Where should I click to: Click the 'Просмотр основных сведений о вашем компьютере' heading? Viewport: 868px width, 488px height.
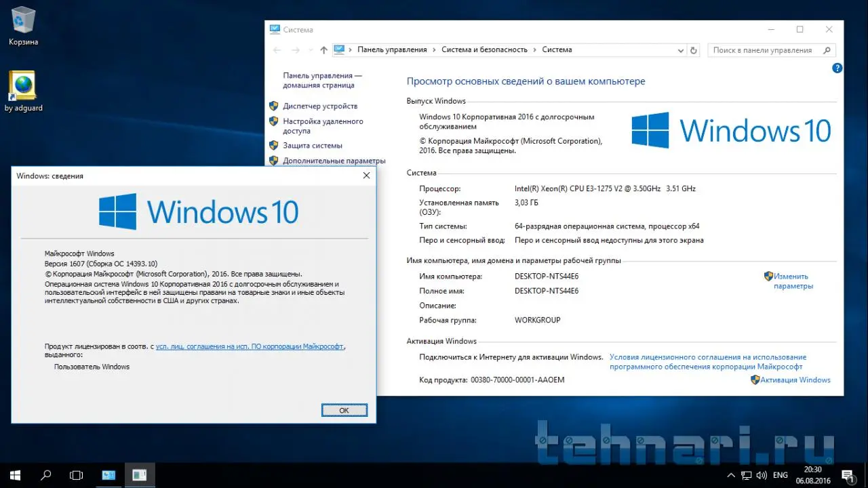coord(526,81)
